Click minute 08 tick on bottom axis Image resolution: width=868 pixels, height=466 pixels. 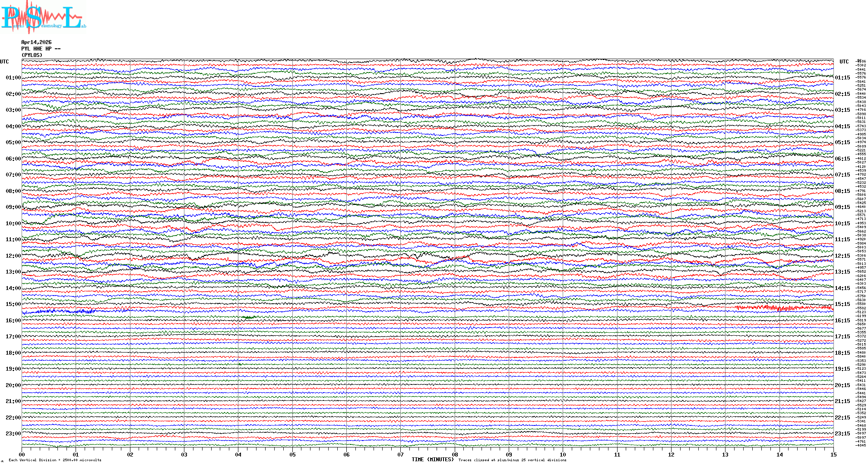(455, 454)
